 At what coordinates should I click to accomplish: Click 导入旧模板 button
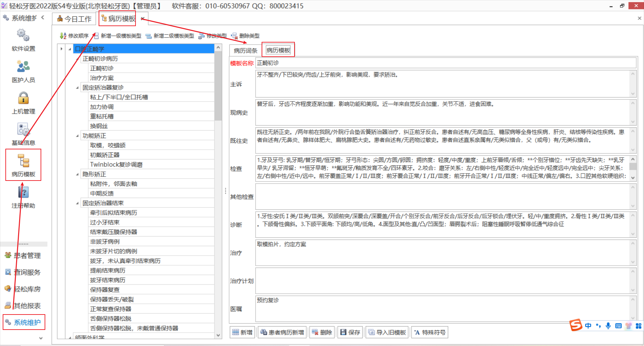click(387, 332)
